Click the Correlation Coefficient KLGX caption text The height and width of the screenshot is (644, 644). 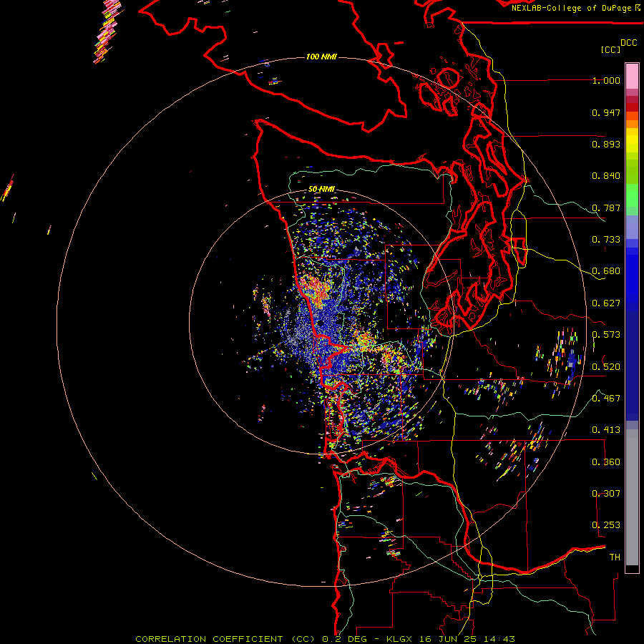(325, 639)
